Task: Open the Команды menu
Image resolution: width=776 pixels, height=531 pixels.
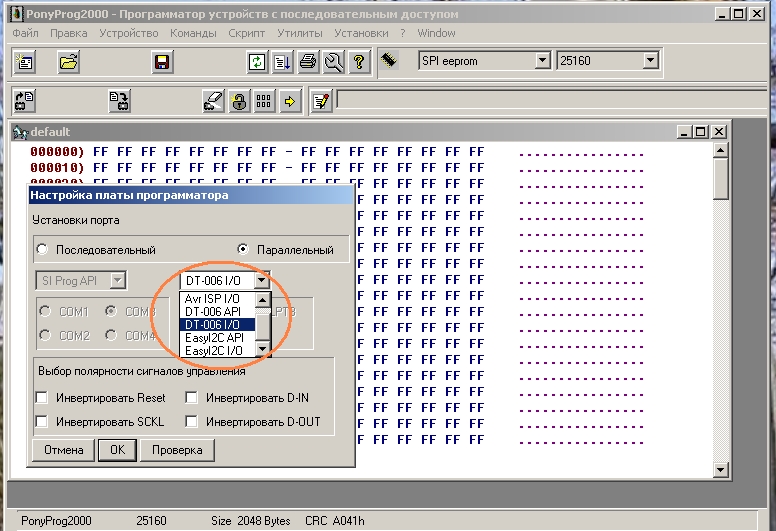Action: click(x=193, y=33)
